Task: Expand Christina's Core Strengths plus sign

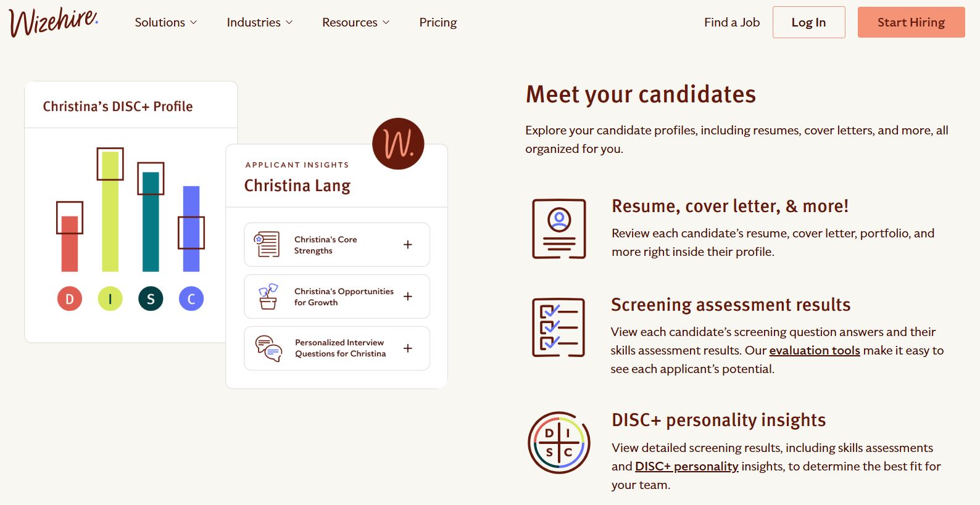Action: 408,245
